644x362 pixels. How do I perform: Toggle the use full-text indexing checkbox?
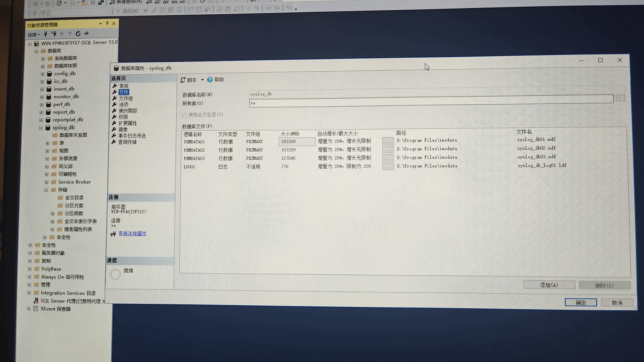coord(184,115)
